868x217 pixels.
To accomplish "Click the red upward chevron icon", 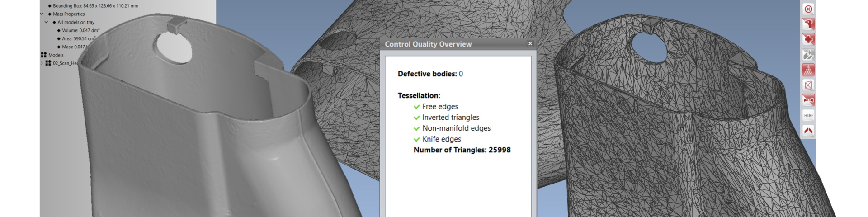I will (808, 131).
